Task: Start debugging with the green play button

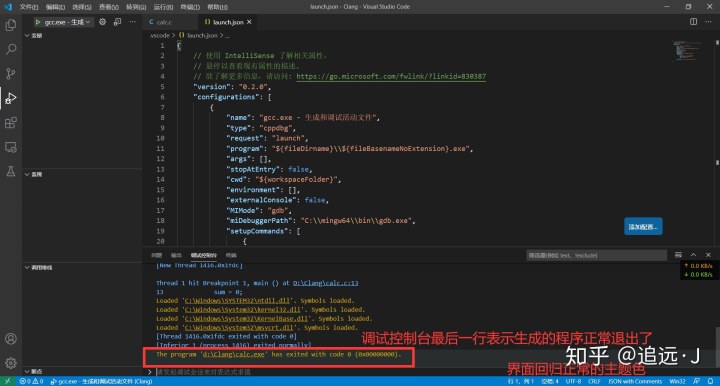Action: tap(38, 22)
